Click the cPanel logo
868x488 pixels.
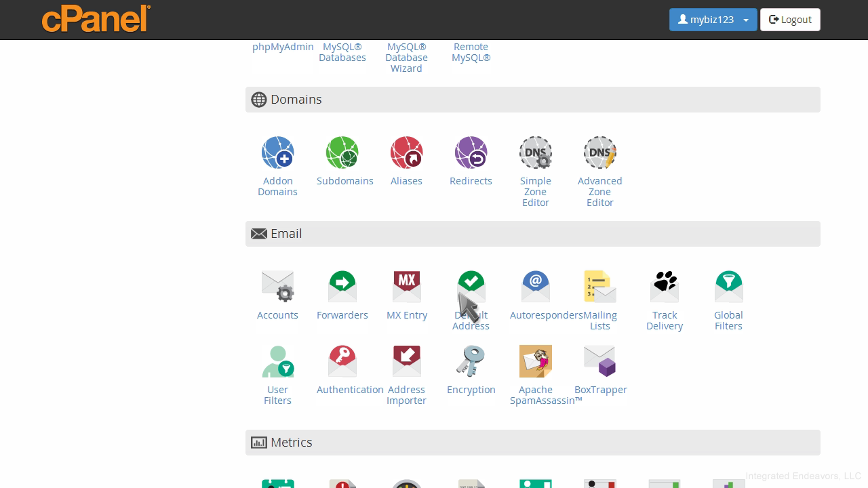click(96, 19)
